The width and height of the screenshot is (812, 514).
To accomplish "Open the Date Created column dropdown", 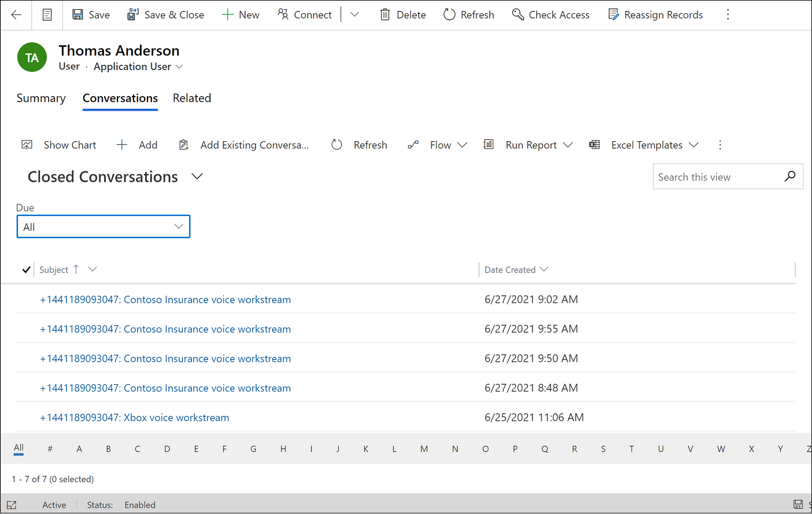I will pos(544,269).
